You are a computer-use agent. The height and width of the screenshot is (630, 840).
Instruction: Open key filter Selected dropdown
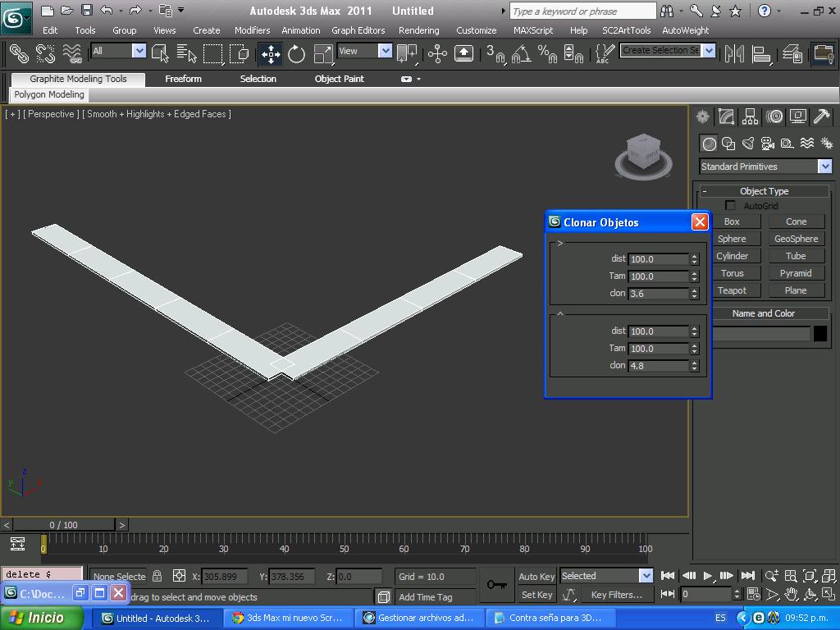click(646, 576)
